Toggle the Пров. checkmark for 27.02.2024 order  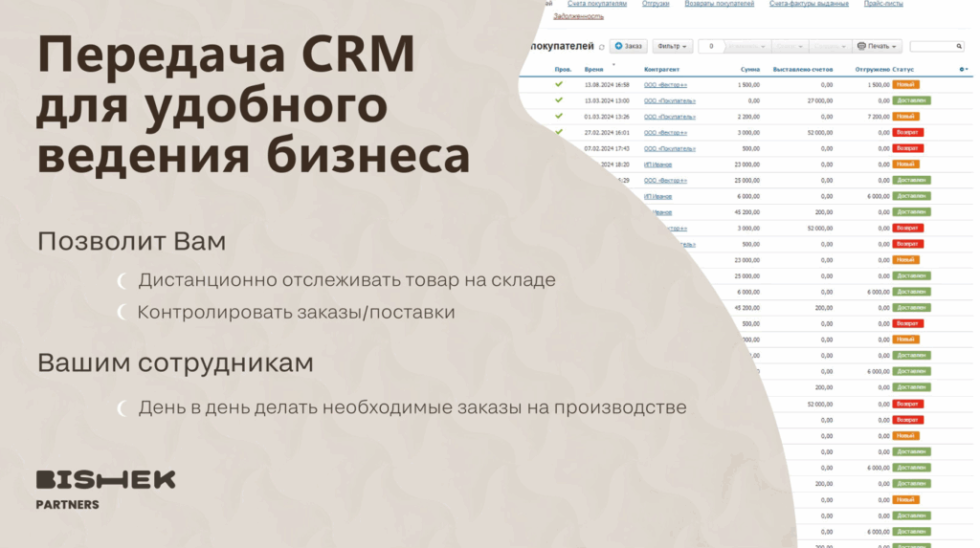[x=559, y=132]
